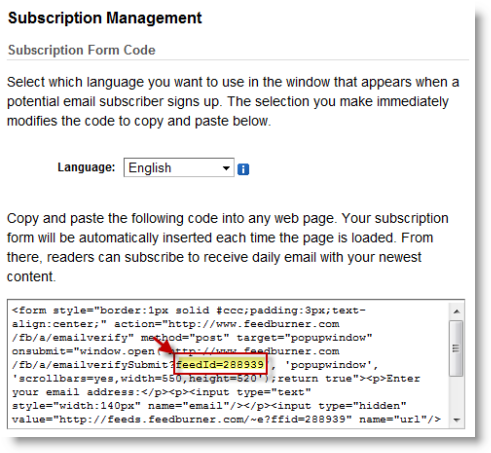Click the code box scrollbar down arrow
The width and height of the screenshot is (491, 453).
[x=456, y=420]
